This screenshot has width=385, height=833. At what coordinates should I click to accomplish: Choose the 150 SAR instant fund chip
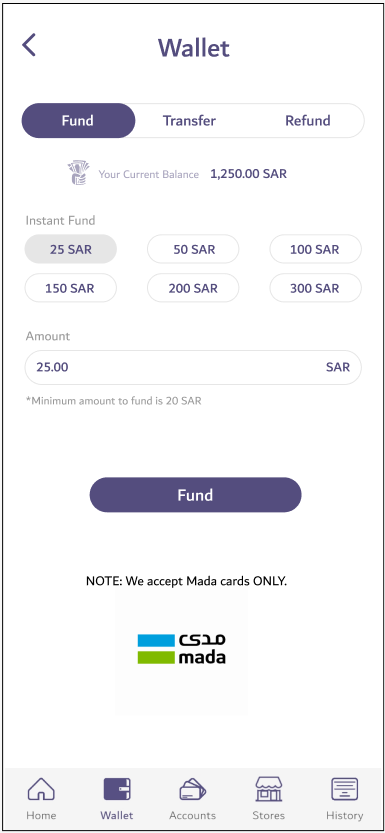71,288
